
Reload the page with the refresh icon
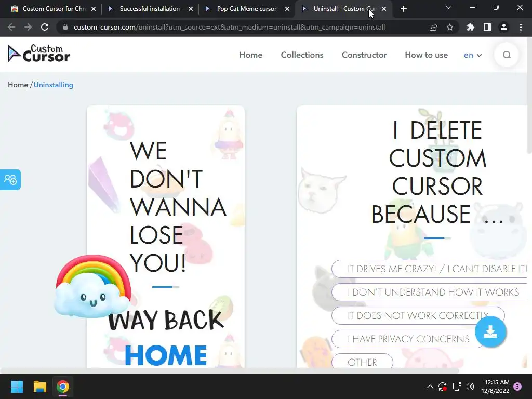coord(45,27)
